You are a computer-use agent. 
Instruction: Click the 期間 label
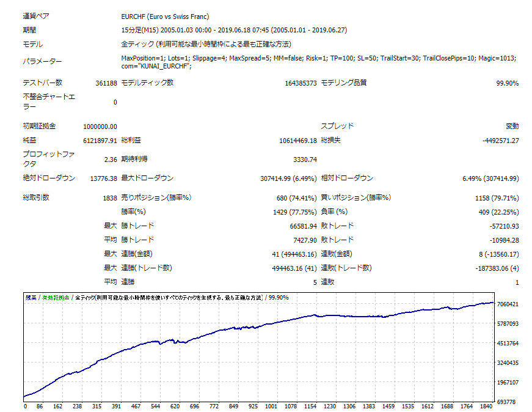(x=29, y=30)
